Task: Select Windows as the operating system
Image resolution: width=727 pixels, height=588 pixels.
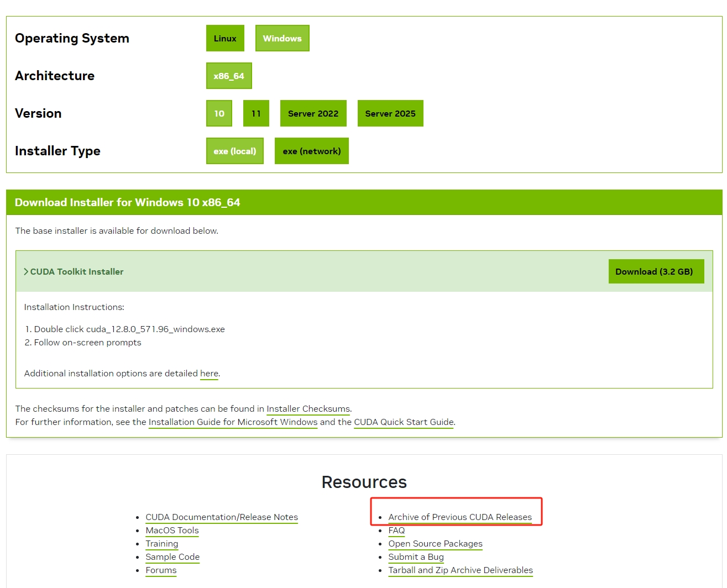Action: [x=282, y=38]
